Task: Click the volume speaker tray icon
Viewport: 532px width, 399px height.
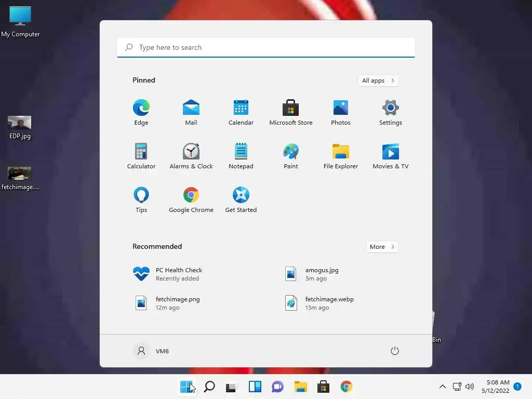Action: click(470, 387)
